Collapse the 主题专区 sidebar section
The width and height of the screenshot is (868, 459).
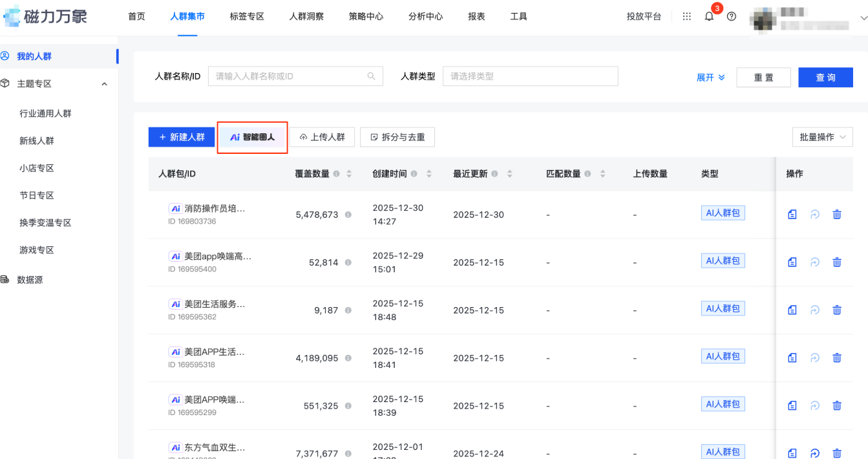(105, 84)
